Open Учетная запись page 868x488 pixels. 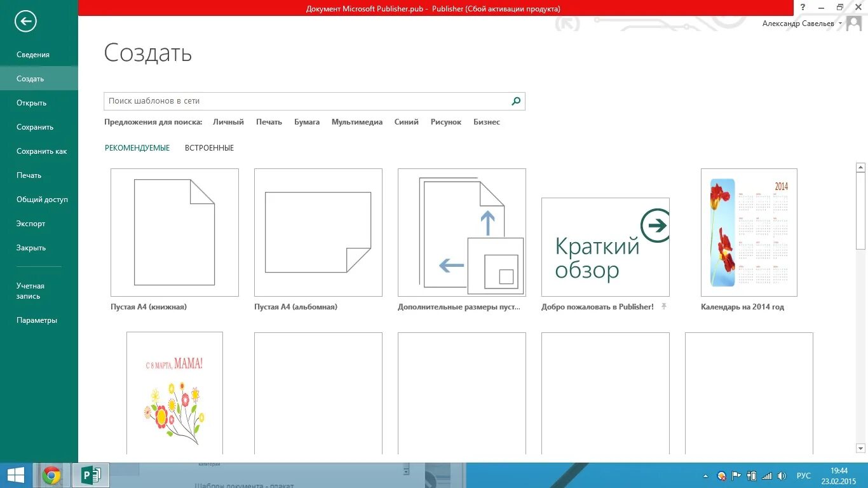[39, 291]
